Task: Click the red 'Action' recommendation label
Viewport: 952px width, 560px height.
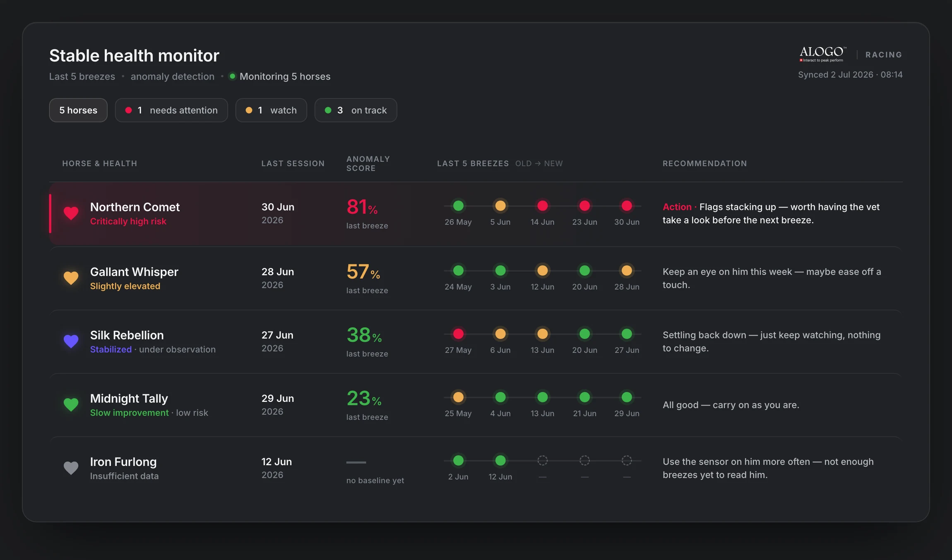Action: [677, 207]
